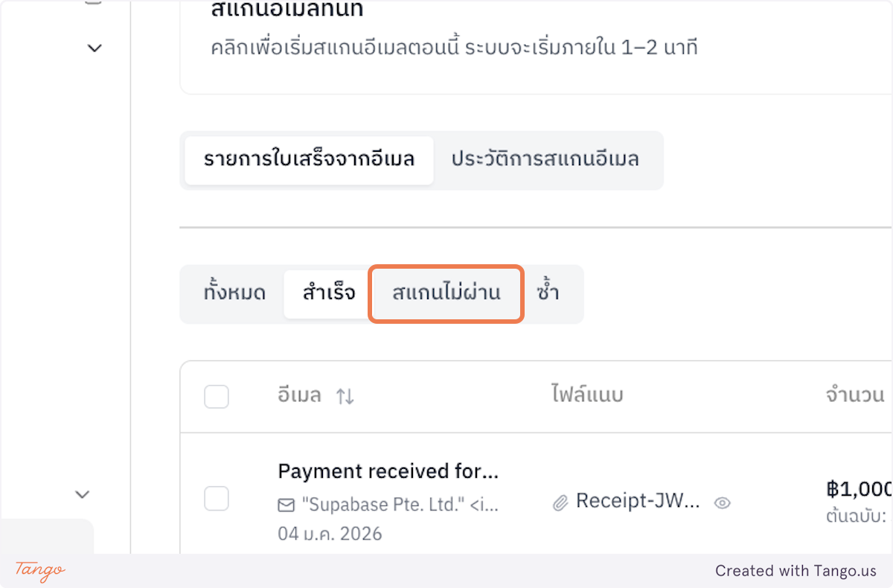Preview the Receipt-JW attachment with the eye icon
Image resolution: width=893 pixels, height=588 pixels.
(x=723, y=503)
